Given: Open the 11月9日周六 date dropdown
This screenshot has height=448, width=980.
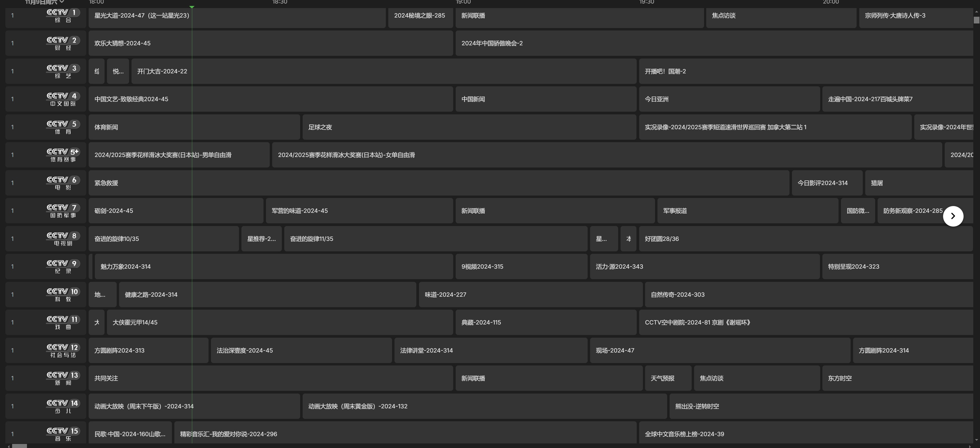Looking at the screenshot, I should (x=44, y=2).
